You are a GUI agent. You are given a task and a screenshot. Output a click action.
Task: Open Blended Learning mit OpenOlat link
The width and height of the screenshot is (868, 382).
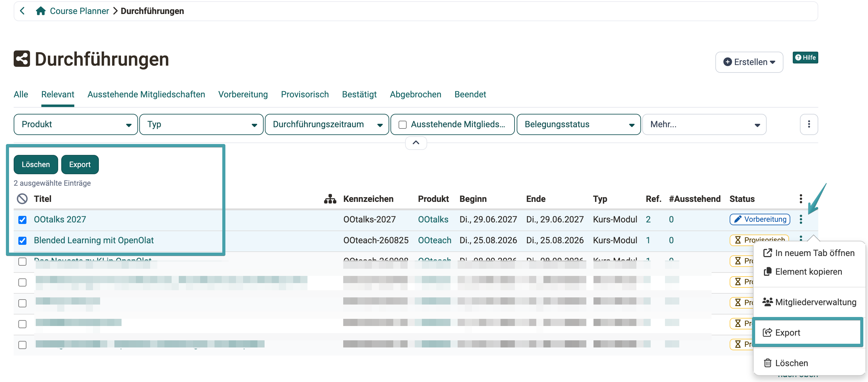[x=94, y=240]
